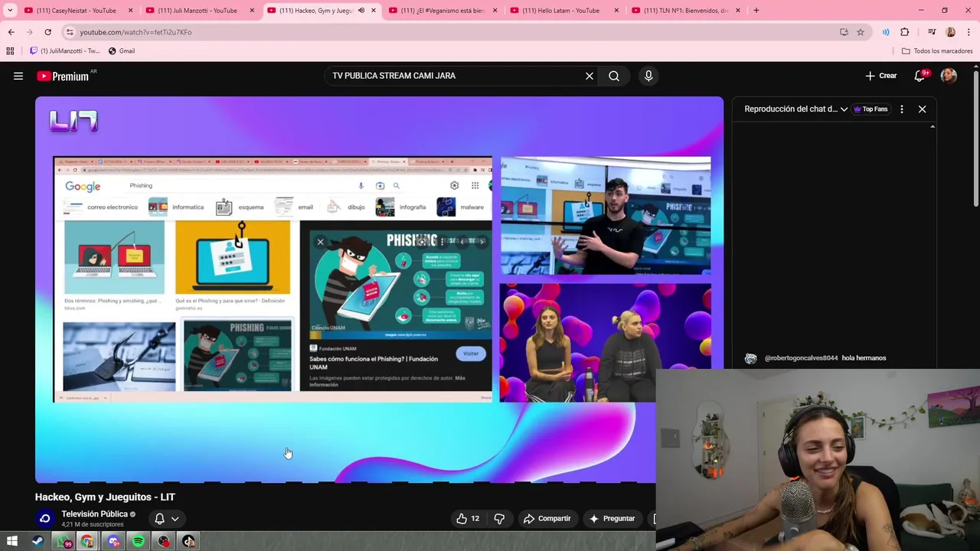Open JuliManzotti Twitch bookmark
The height and width of the screenshot is (551, 980).
point(65,51)
